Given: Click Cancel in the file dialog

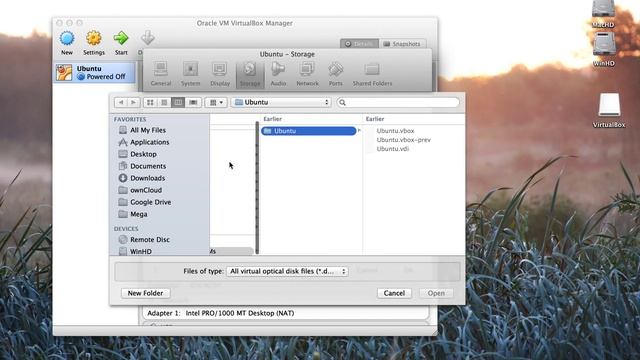Looking at the screenshot, I should 394,293.
